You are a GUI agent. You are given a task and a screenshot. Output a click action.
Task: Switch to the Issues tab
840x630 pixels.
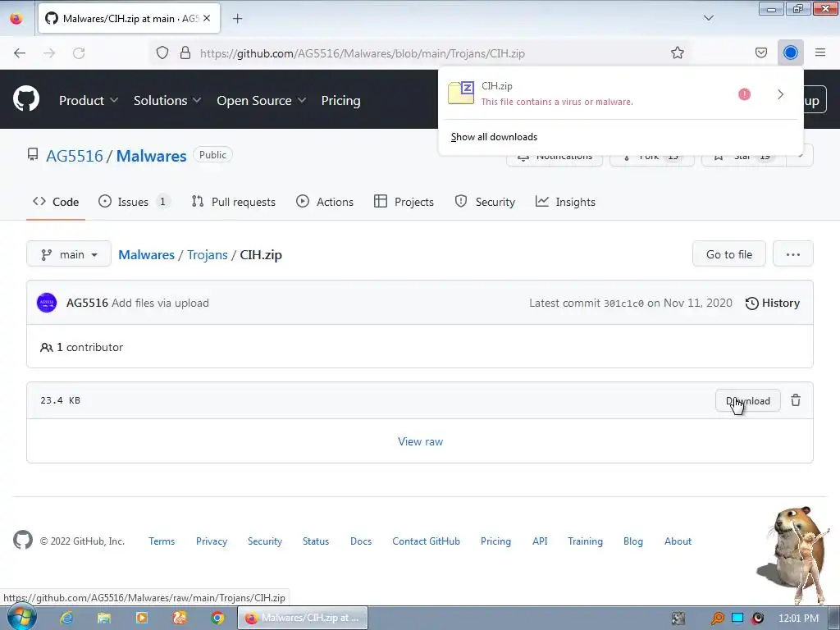click(x=135, y=202)
